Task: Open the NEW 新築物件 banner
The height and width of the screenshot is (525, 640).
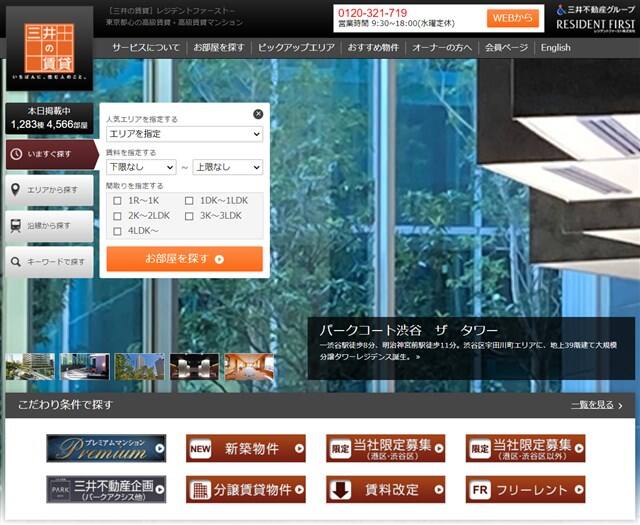Action: click(x=245, y=449)
